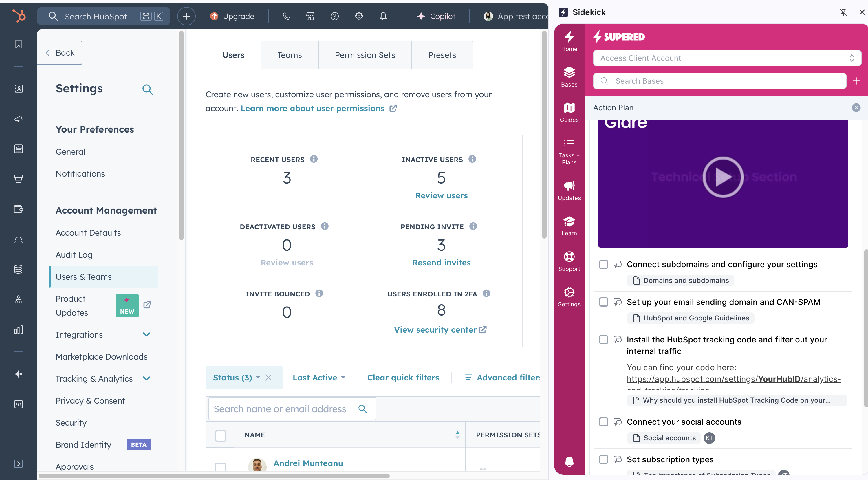Expand the left navigation rail
This screenshot has height=480, width=868.
[19, 464]
